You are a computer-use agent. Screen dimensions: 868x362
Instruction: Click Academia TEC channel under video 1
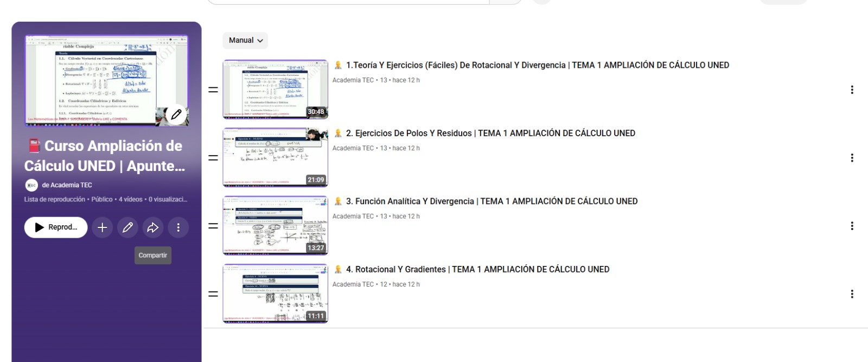click(x=353, y=80)
